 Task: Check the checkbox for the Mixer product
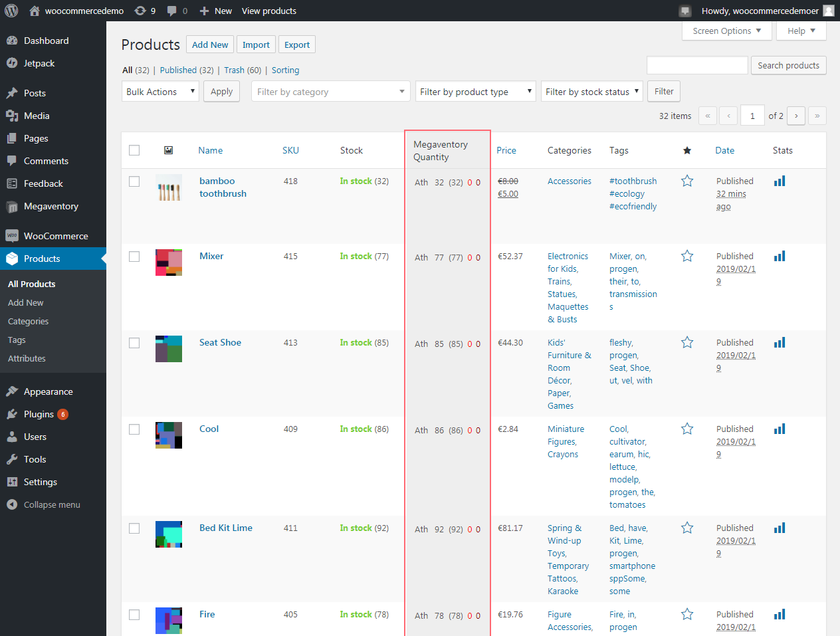pos(134,258)
